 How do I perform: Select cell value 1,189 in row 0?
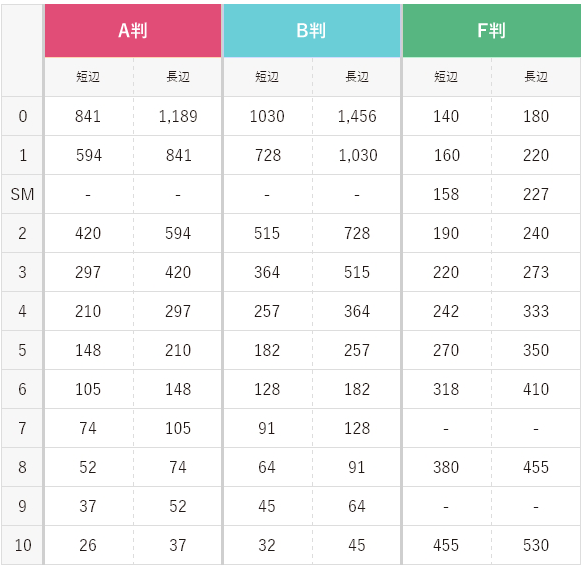178,116
